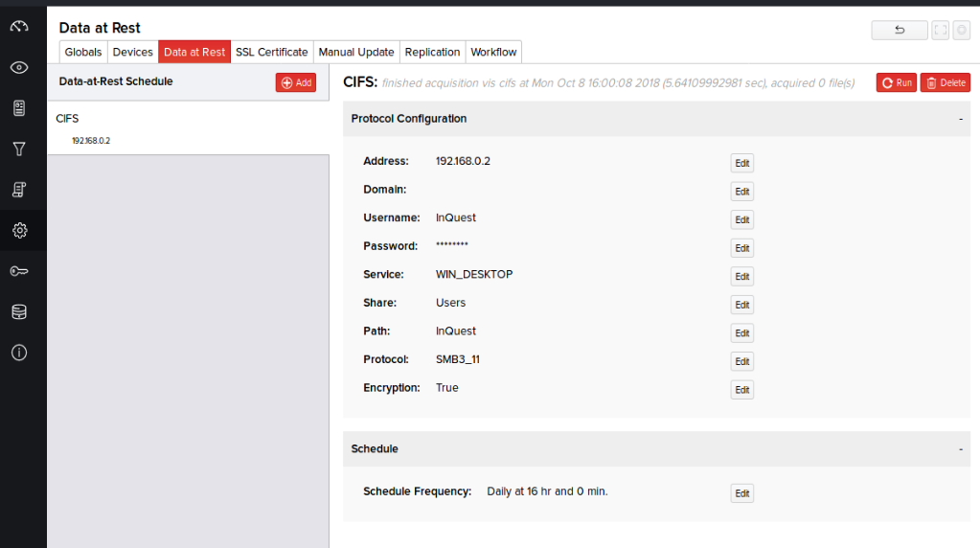Click the masked Password value
The image size is (980, 548).
452,244
